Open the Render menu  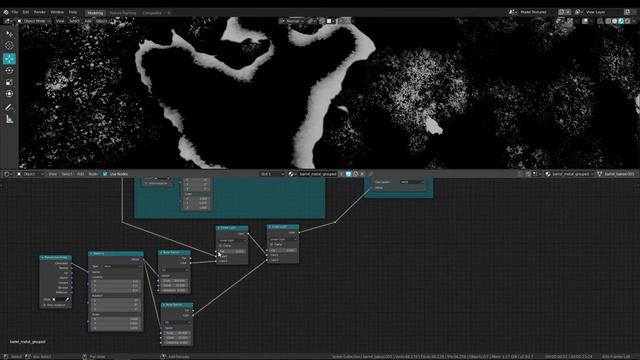tap(40, 12)
